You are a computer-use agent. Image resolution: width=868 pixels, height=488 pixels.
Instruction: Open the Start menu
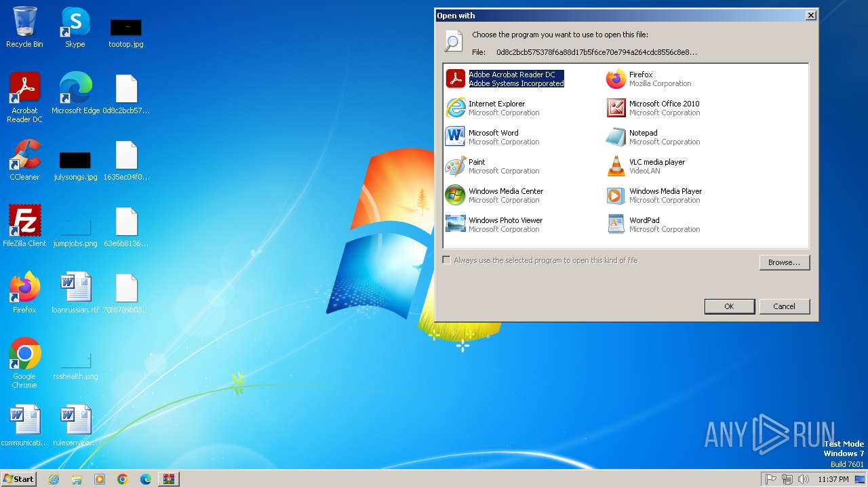(x=18, y=479)
